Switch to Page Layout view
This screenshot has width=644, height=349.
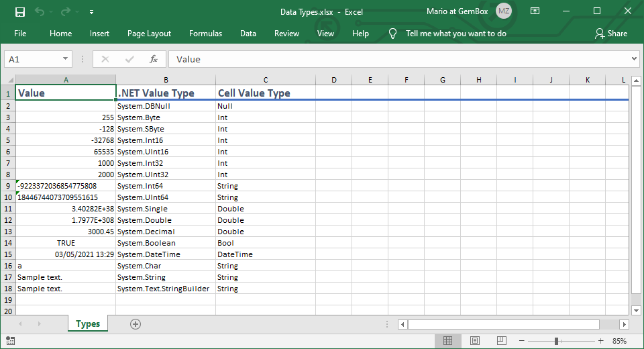475,341
